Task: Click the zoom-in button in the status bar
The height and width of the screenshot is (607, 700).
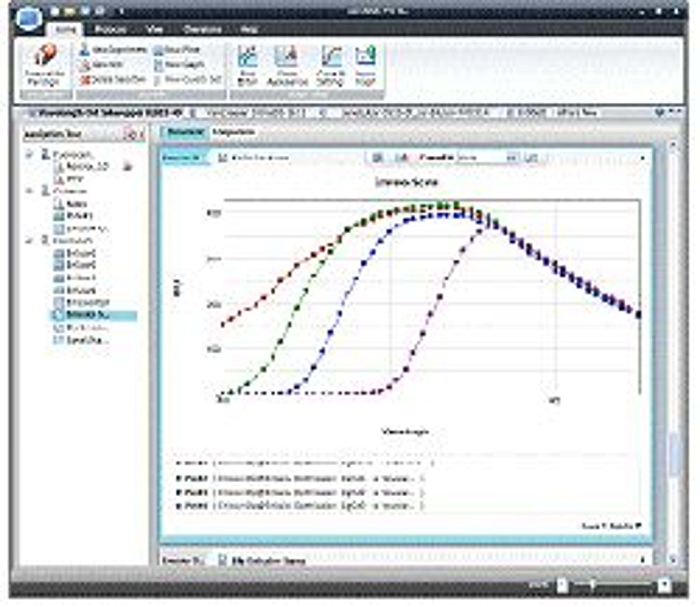Action: [664, 585]
